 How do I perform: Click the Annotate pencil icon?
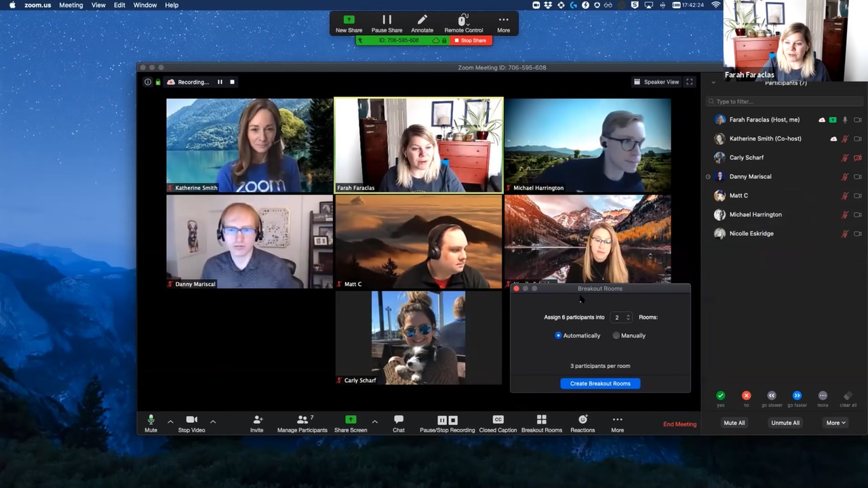[422, 20]
